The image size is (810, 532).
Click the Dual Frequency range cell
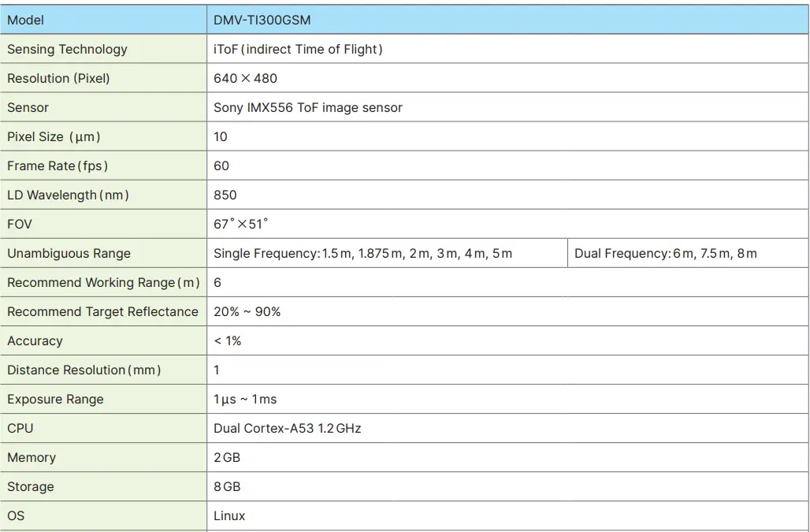(665, 253)
